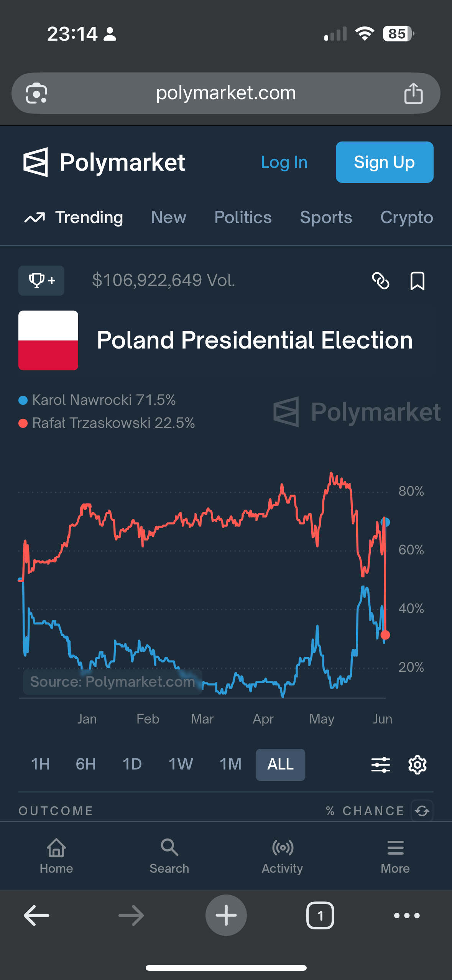Open chart filter sliders icon
This screenshot has width=452, height=980.
(x=381, y=765)
